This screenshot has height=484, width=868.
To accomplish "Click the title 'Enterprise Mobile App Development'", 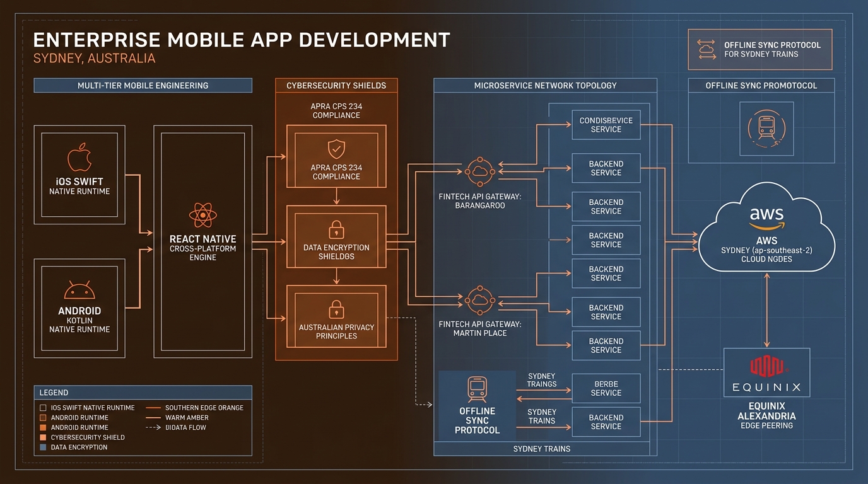I will (241, 40).
